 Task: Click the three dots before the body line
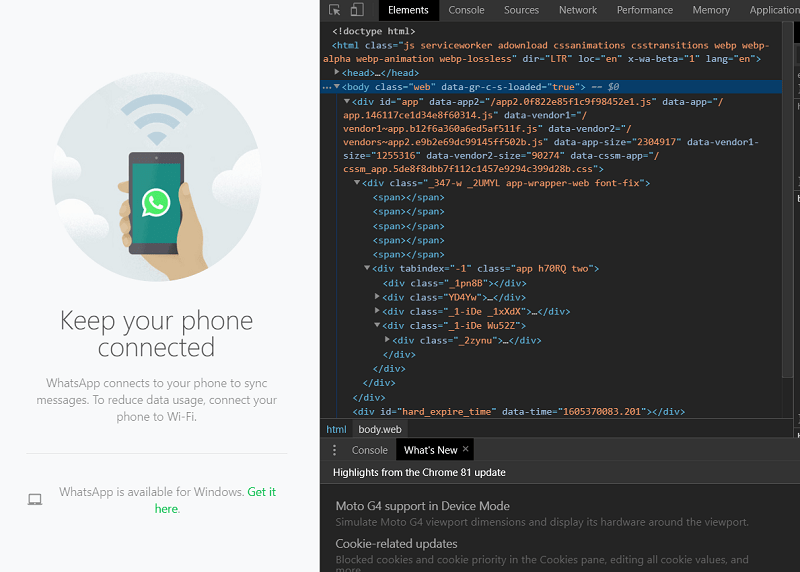[327, 88]
